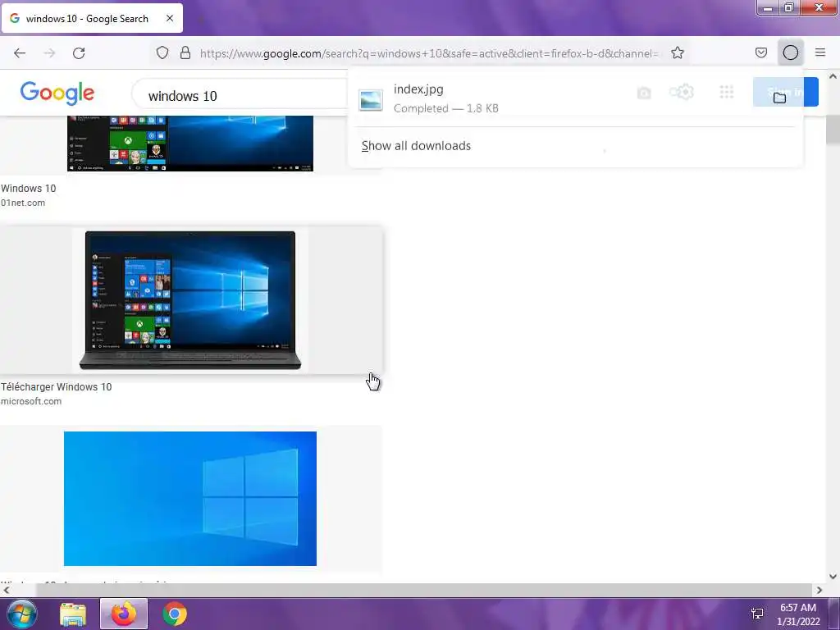Image resolution: width=840 pixels, height=630 pixels.
Task: Bookmark this page with the star icon
Action: pos(678,52)
